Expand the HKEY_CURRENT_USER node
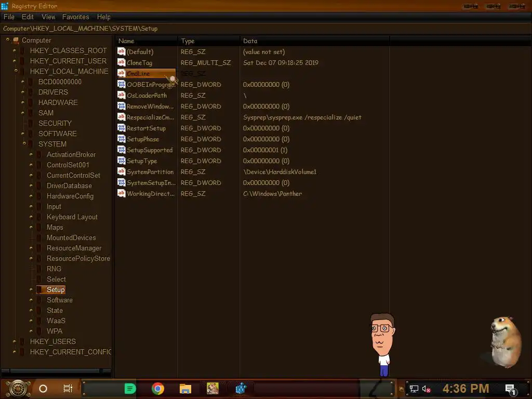532x399 pixels. 14,61
